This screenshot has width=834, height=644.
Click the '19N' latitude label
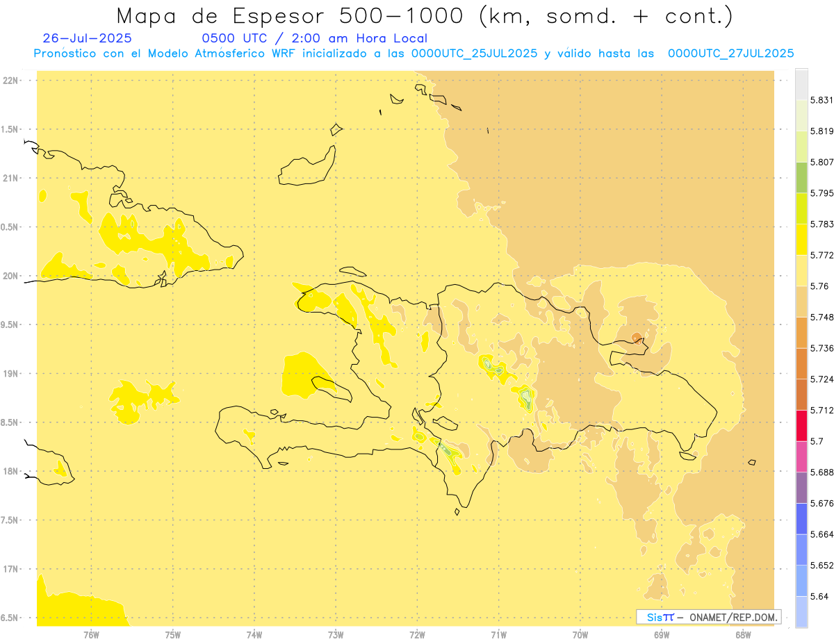pos(10,374)
